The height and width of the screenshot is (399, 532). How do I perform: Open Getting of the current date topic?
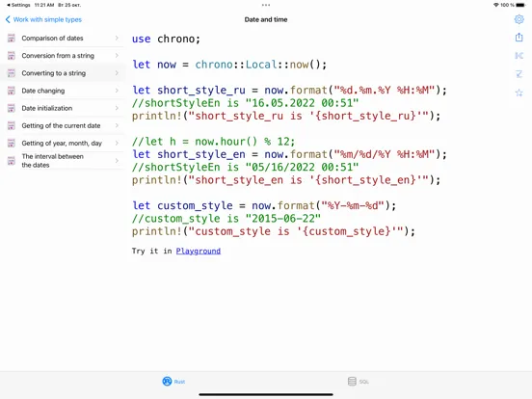(63, 125)
